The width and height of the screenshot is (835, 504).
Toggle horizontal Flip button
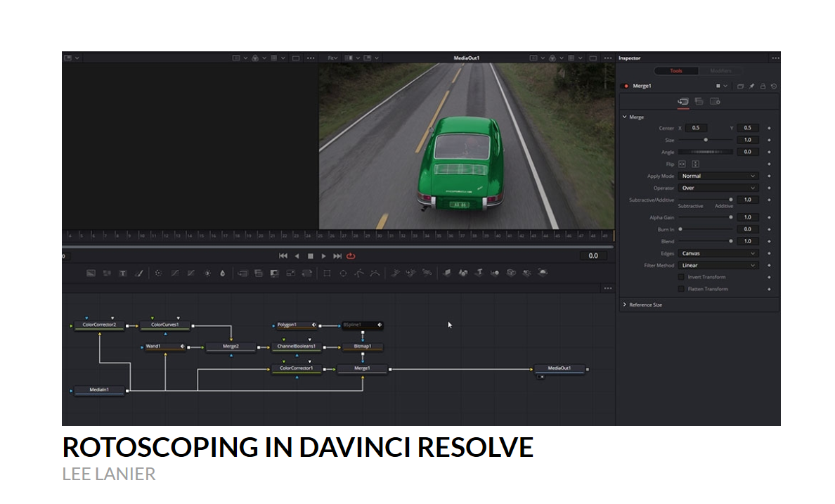tap(682, 164)
